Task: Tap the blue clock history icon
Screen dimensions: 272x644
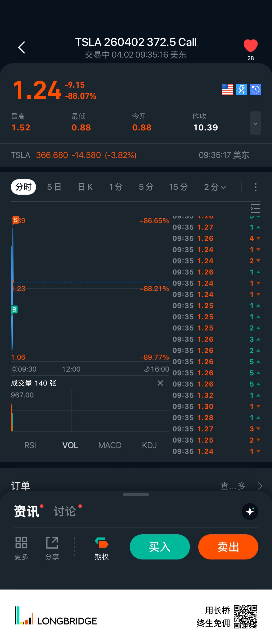Action: pos(255,89)
